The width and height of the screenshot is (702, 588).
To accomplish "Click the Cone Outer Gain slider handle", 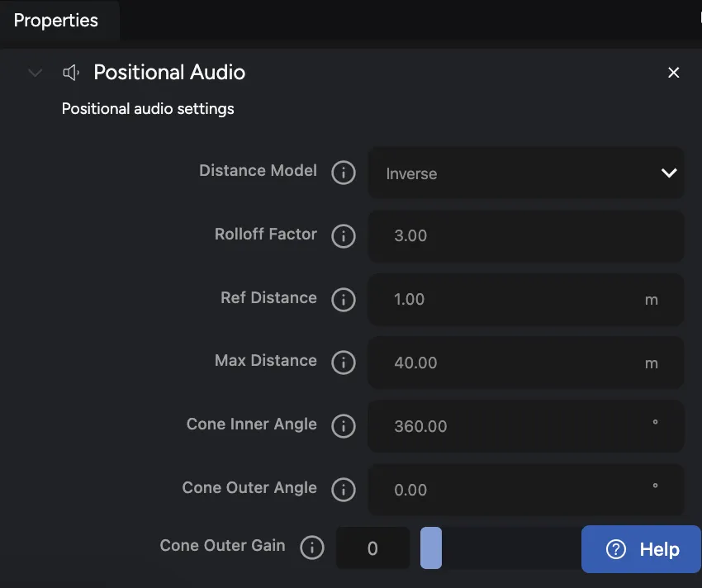I will pos(431,548).
